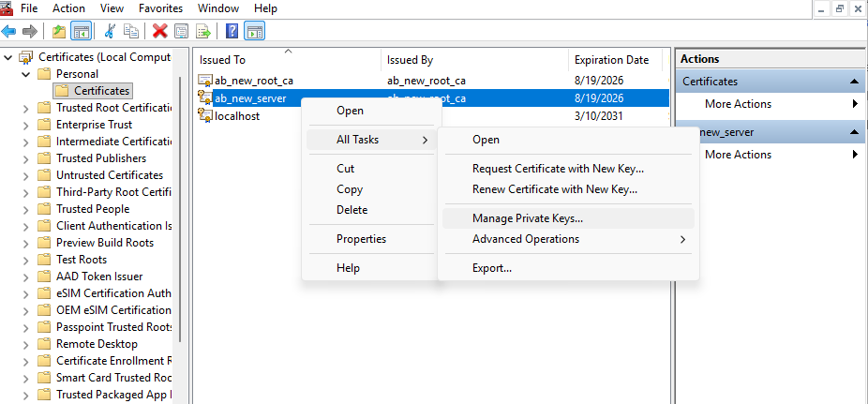
Task: Sort by the Issued By column header
Action: pyautogui.click(x=474, y=60)
